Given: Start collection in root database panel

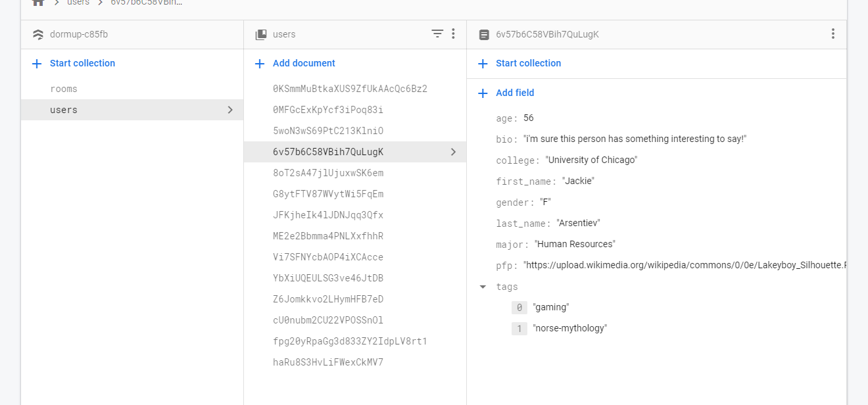Looking at the screenshot, I should 82,64.
